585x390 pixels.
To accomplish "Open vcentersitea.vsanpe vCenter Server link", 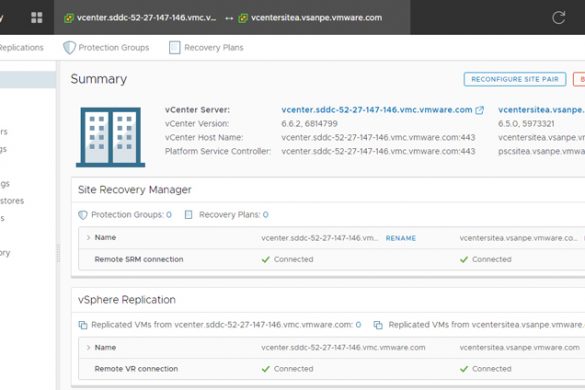I will (x=541, y=110).
